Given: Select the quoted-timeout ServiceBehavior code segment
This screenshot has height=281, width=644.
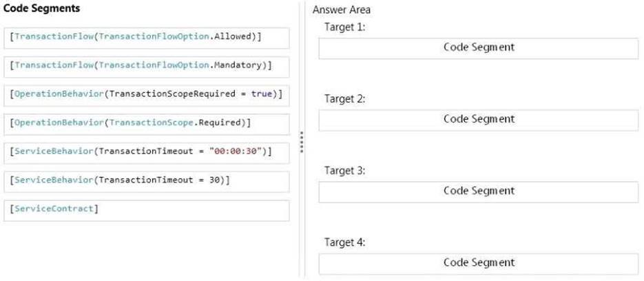Looking at the screenshot, I should click(147, 153).
